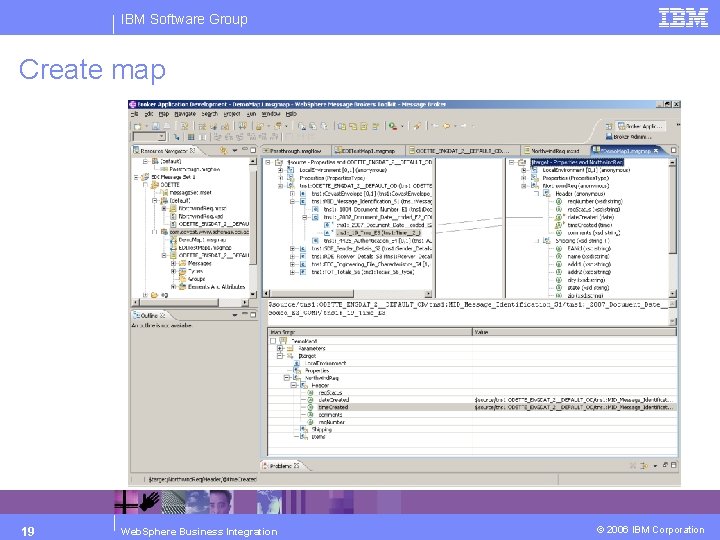
Task: Select the $target root in target tree
Action: point(577,162)
